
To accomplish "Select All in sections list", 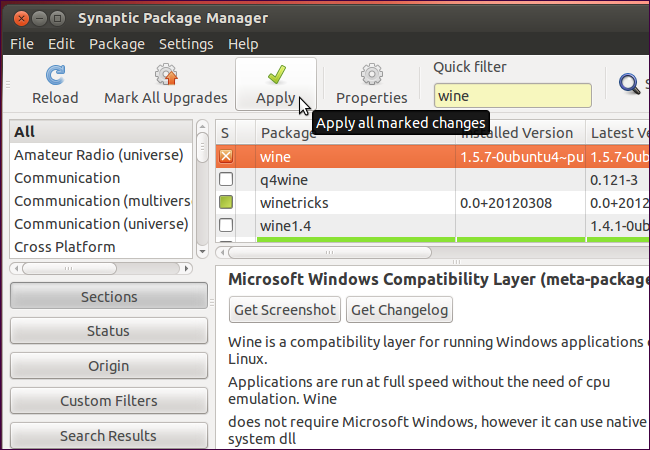I will coord(101,132).
